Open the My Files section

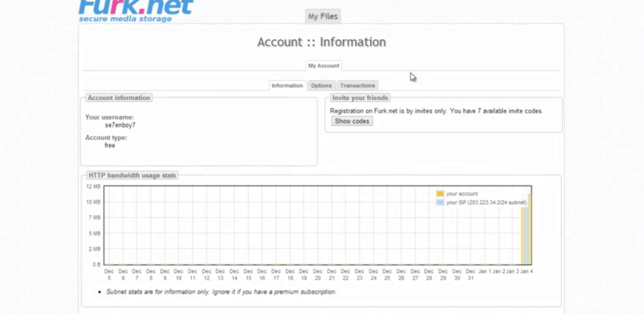pos(323,16)
